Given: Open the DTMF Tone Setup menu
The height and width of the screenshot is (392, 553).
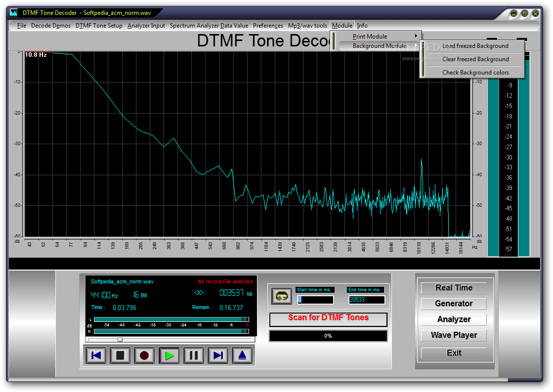Looking at the screenshot, I should 99,26.
